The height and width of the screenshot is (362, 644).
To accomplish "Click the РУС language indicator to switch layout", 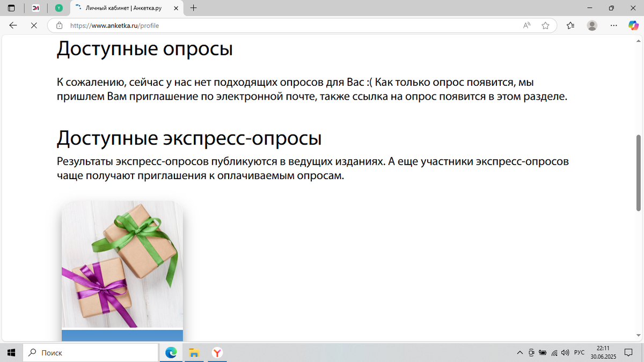I will tap(579, 352).
